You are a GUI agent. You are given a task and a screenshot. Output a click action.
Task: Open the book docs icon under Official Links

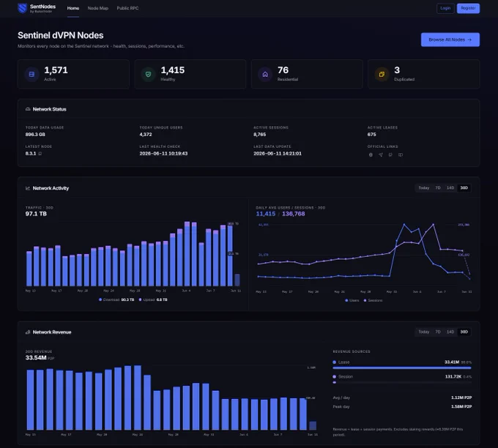[401, 155]
